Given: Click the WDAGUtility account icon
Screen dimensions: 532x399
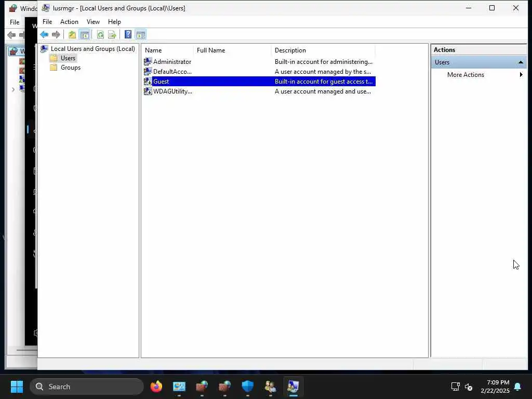Looking at the screenshot, I should (x=148, y=91).
